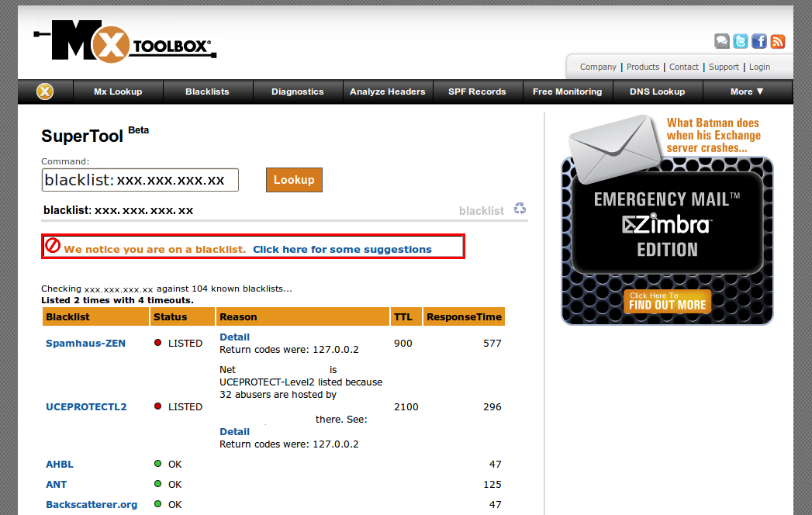Click the Find Out More ad button
The height and width of the screenshot is (515, 812).
click(x=667, y=302)
